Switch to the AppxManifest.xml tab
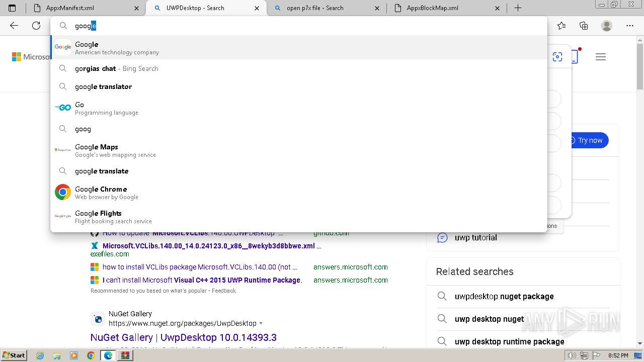The width and height of the screenshot is (644, 362). (x=85, y=8)
